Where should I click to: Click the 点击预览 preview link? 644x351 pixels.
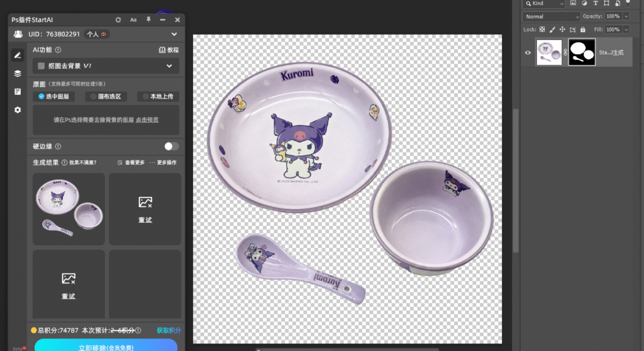point(147,120)
